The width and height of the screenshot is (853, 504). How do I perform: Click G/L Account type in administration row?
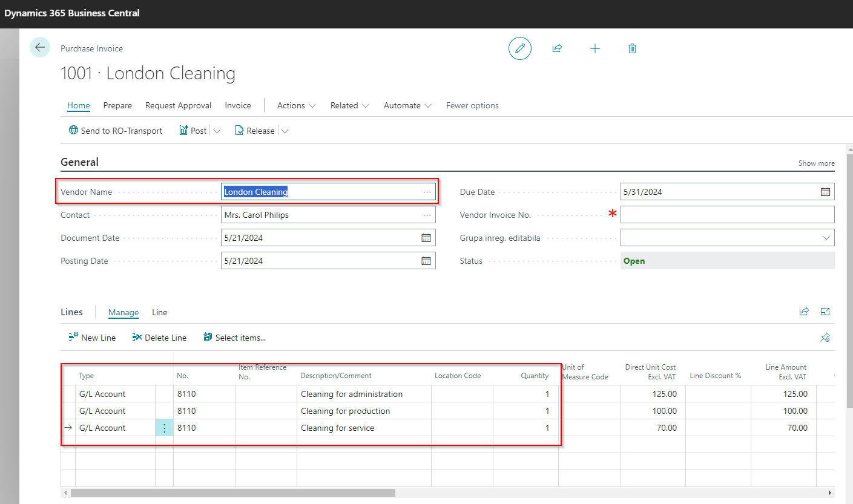click(115, 394)
